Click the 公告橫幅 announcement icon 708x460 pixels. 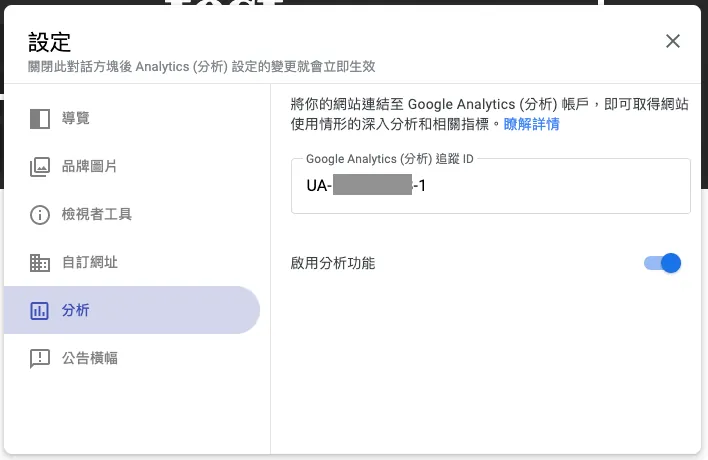[40, 358]
